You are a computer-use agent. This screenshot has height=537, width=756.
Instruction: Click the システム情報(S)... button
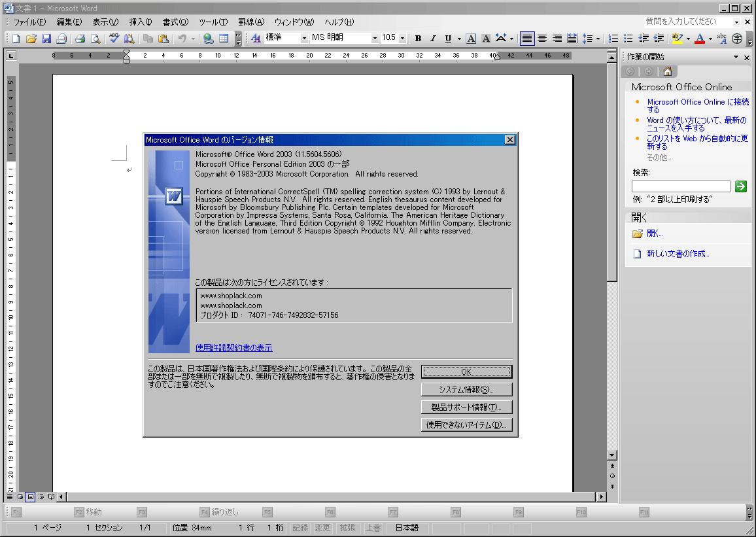(466, 389)
